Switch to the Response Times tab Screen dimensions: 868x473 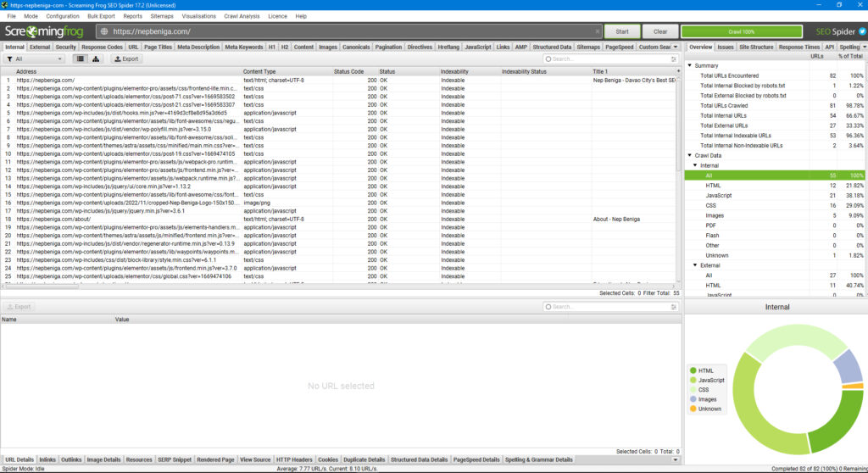(798, 47)
